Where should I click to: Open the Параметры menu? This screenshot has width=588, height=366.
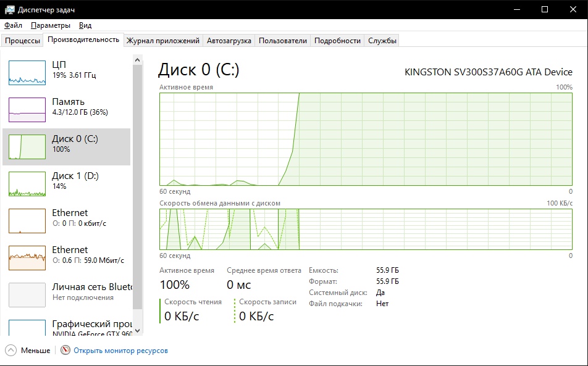pos(51,25)
